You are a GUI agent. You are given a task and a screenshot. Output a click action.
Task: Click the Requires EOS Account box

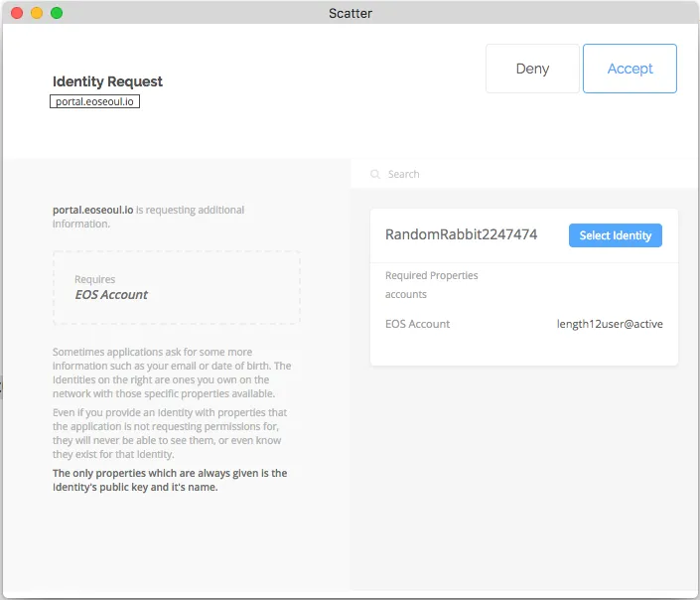point(177,287)
